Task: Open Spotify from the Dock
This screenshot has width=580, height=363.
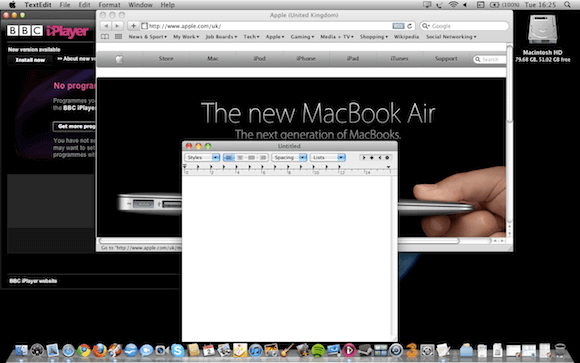Action: (x=318, y=350)
